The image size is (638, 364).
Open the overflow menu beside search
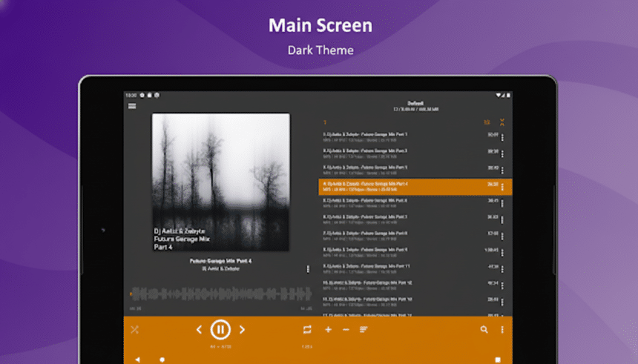[x=502, y=329]
